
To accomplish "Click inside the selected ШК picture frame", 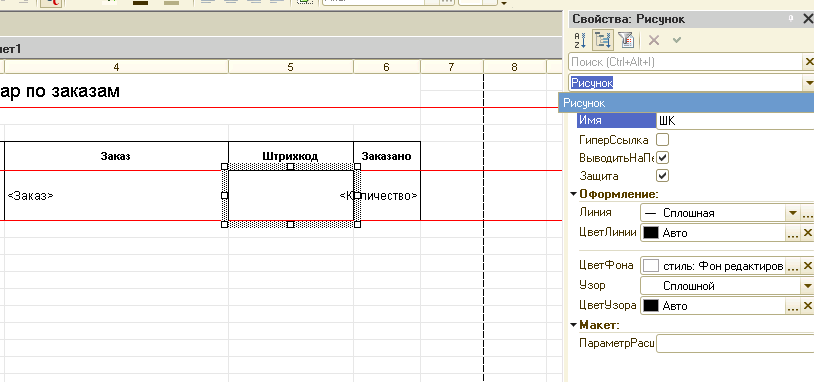I will [291, 195].
